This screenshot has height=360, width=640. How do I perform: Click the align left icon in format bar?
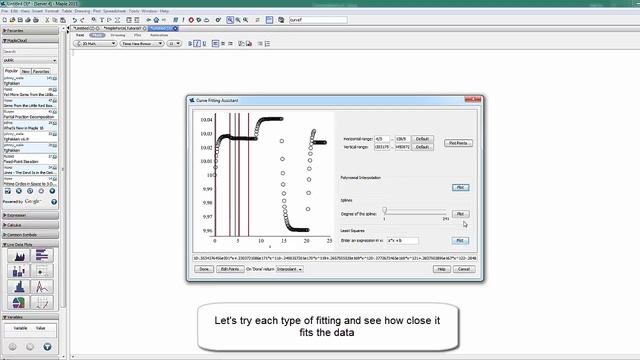coord(216,43)
